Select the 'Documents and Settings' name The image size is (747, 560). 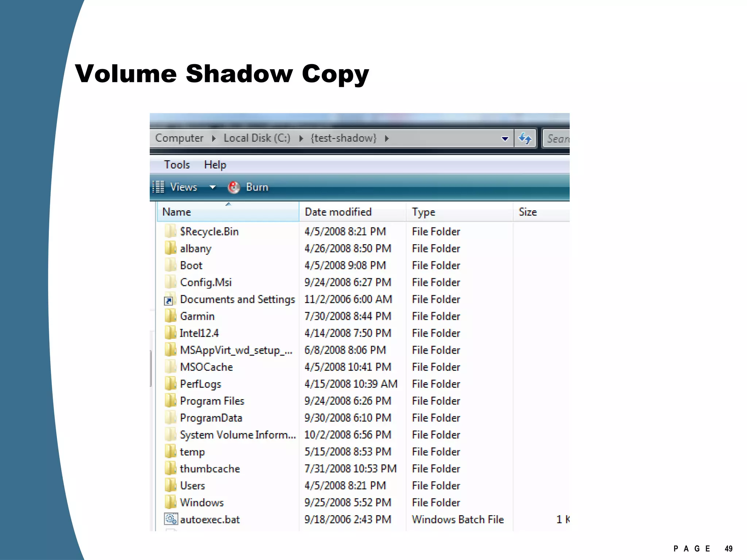[237, 299]
